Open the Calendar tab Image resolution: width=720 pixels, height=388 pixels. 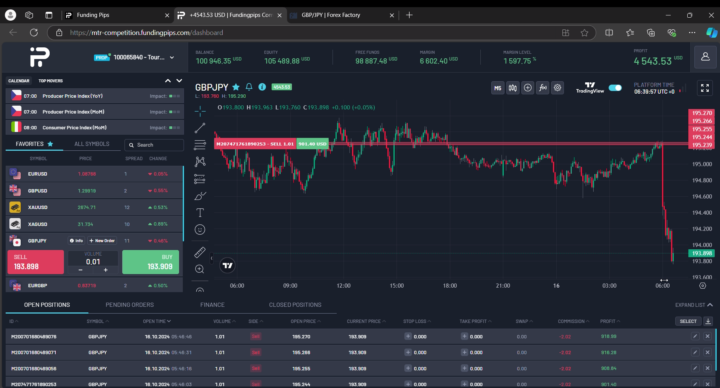point(18,81)
